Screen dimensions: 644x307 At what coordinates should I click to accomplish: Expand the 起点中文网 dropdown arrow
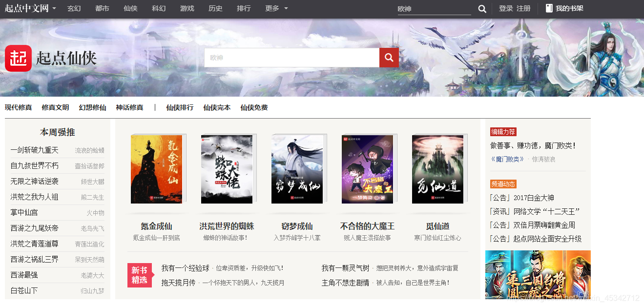tap(54, 9)
